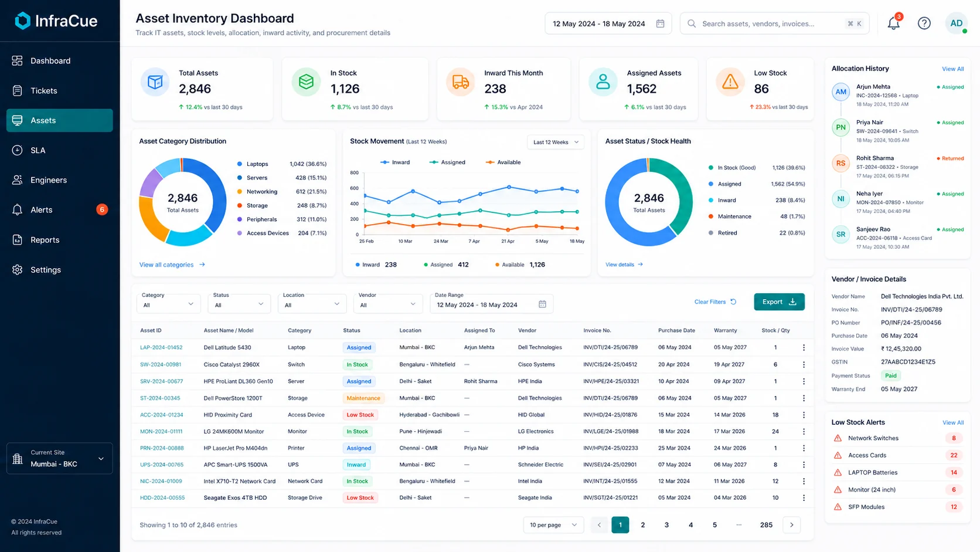Open the notifications bell icon
The image size is (980, 552).
(x=893, y=23)
